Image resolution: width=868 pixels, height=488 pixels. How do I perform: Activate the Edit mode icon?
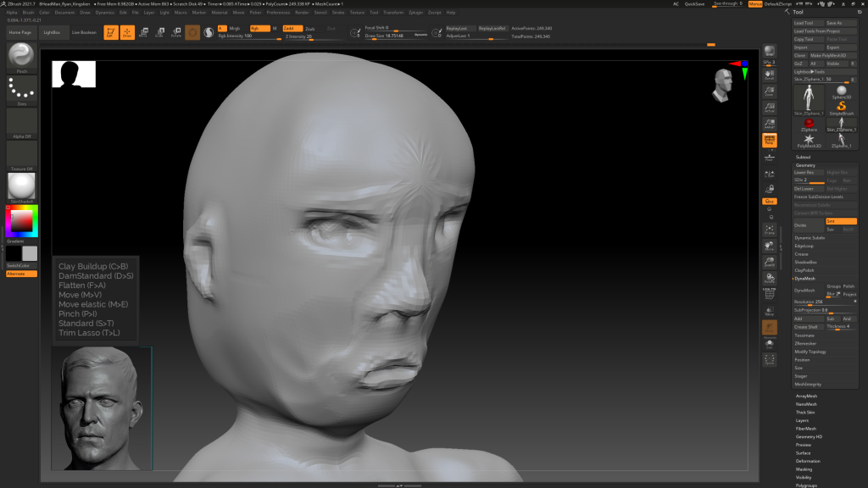click(110, 32)
